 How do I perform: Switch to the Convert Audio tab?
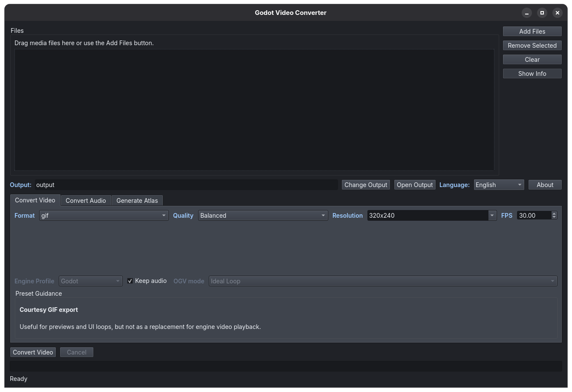tap(86, 201)
